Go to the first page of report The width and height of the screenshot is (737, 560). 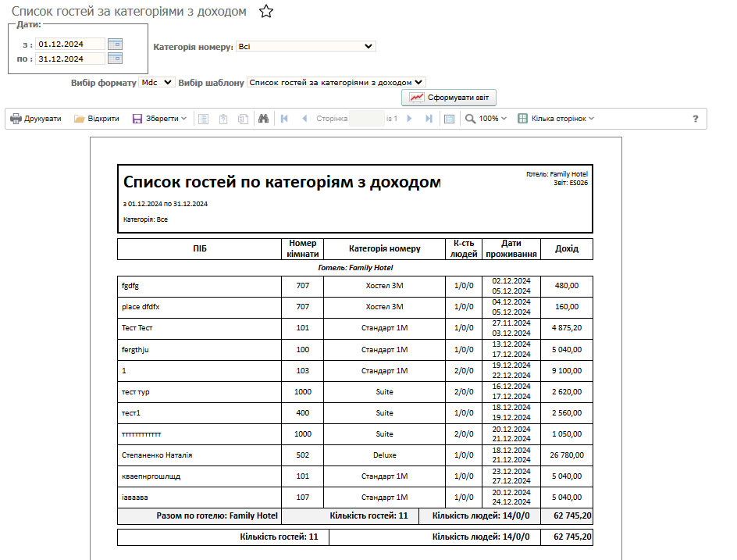284,119
